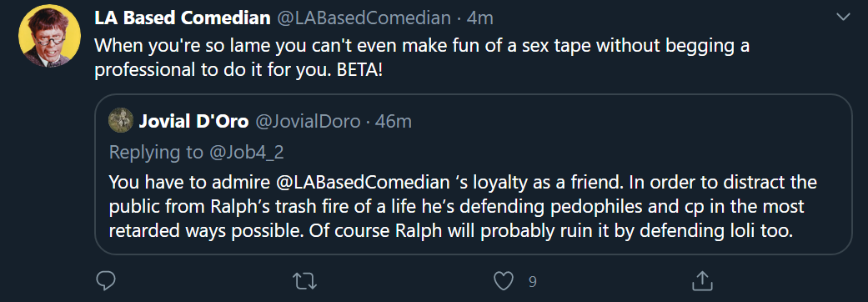The image size is (868, 302).
Task: Open Jovial D'Oro's display name
Action: [x=193, y=121]
